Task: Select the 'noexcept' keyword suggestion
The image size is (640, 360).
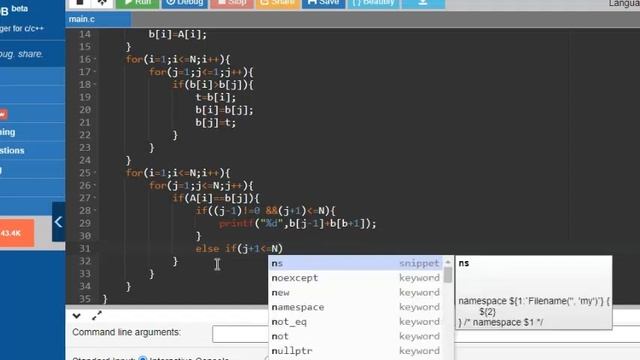Action: tap(356, 278)
